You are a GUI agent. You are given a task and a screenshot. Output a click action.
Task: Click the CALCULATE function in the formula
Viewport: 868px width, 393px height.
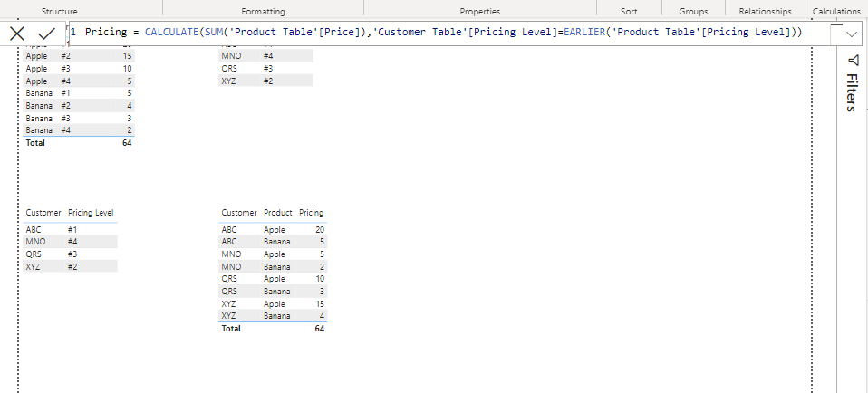(171, 32)
